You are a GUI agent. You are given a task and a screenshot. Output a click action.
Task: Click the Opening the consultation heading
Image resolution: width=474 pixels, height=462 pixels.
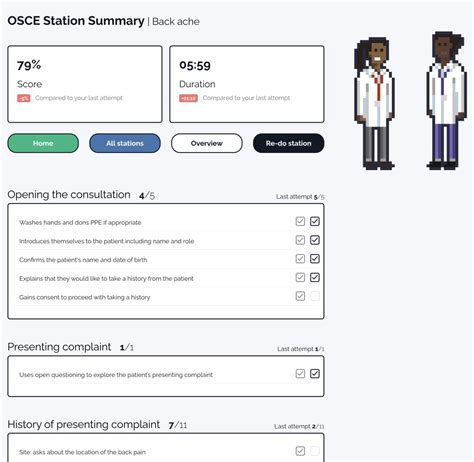69,195
